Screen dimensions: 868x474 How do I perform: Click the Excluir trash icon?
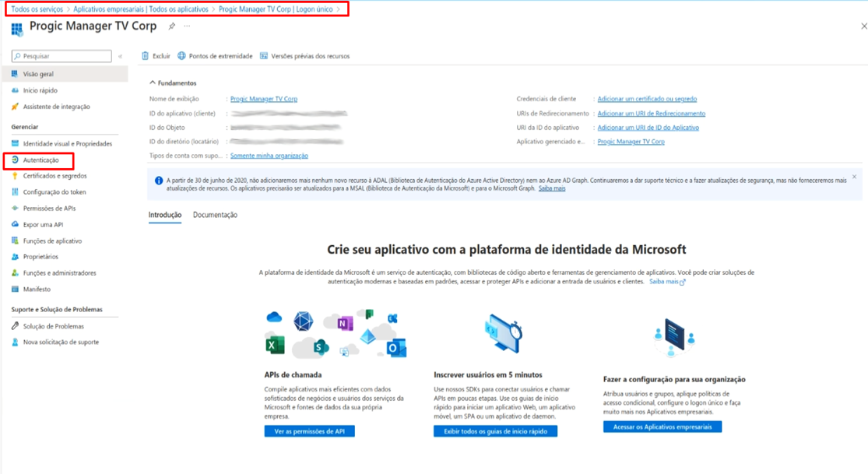(145, 56)
